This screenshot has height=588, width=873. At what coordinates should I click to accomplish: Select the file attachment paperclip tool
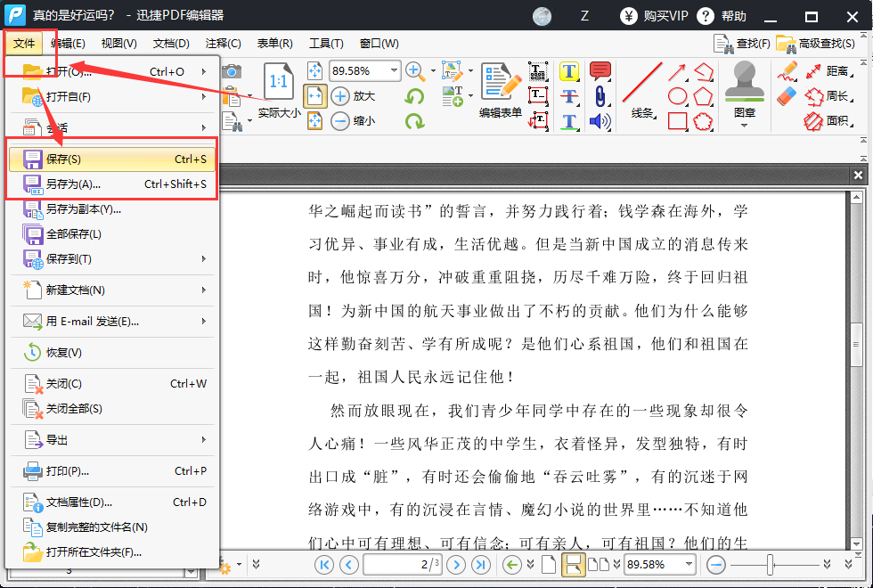point(600,96)
